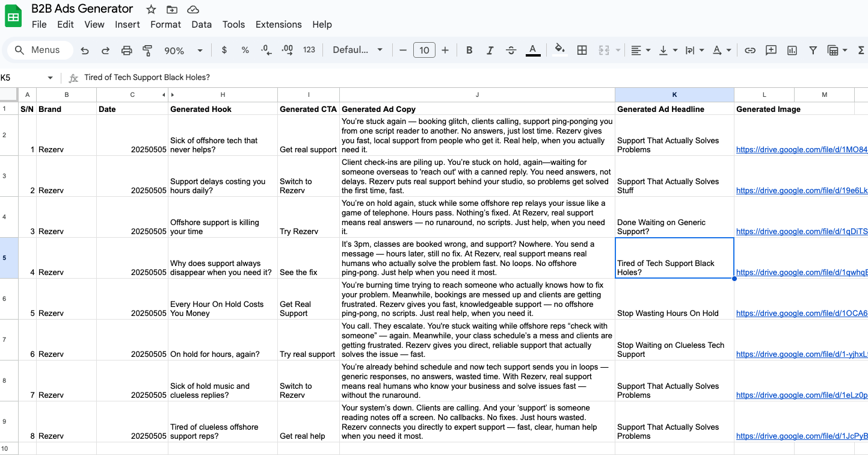Click the Merge cells icon
This screenshot has height=455, width=868.
[x=604, y=50]
